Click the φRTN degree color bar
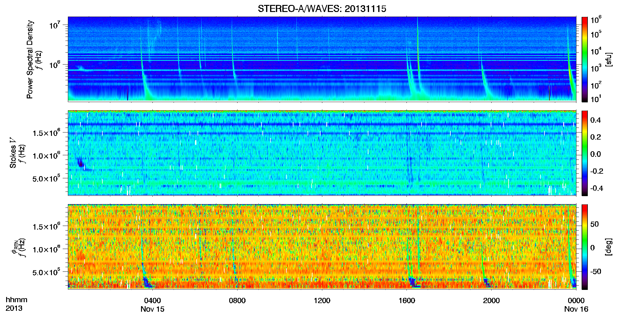 click(x=585, y=247)
